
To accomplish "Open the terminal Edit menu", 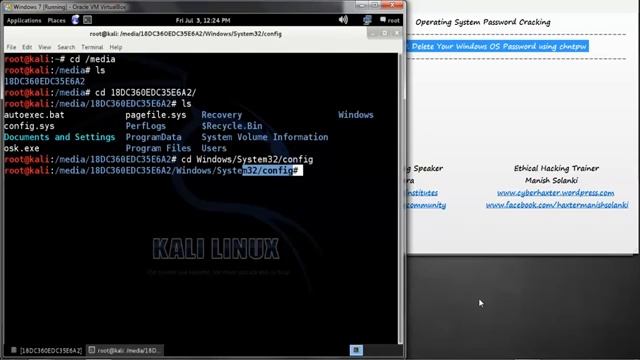I will tap(27, 47).
